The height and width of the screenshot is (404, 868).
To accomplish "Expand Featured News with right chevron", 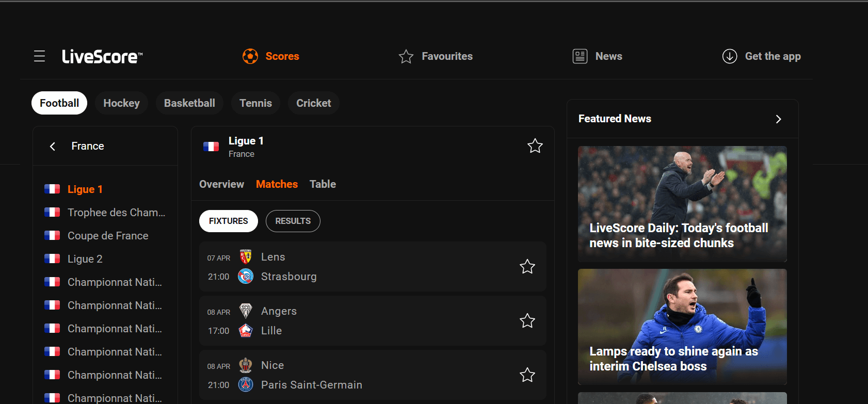I will coord(778,119).
